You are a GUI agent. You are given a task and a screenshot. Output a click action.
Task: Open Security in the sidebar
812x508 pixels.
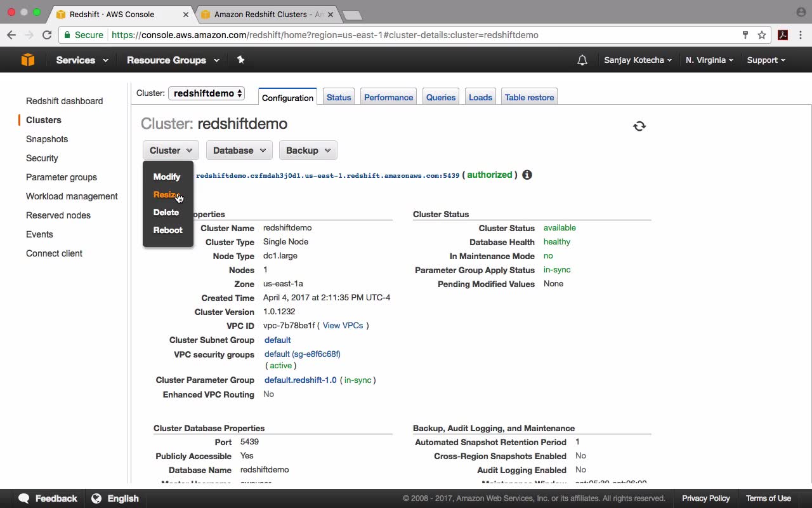pos(42,158)
